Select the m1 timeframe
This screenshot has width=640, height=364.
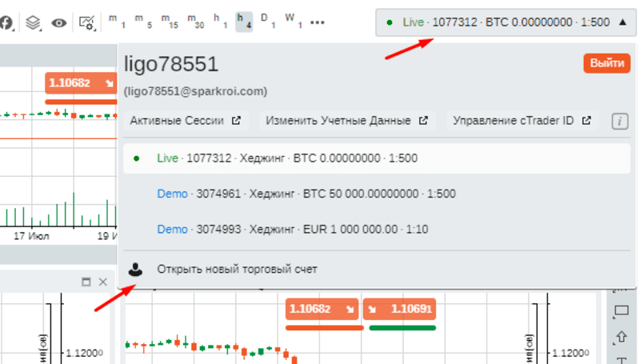click(x=117, y=22)
